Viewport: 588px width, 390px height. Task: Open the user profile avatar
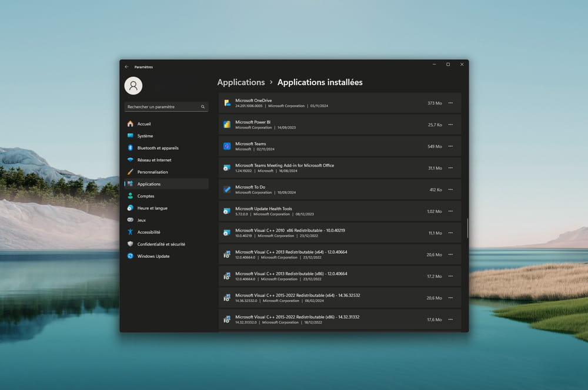click(133, 86)
